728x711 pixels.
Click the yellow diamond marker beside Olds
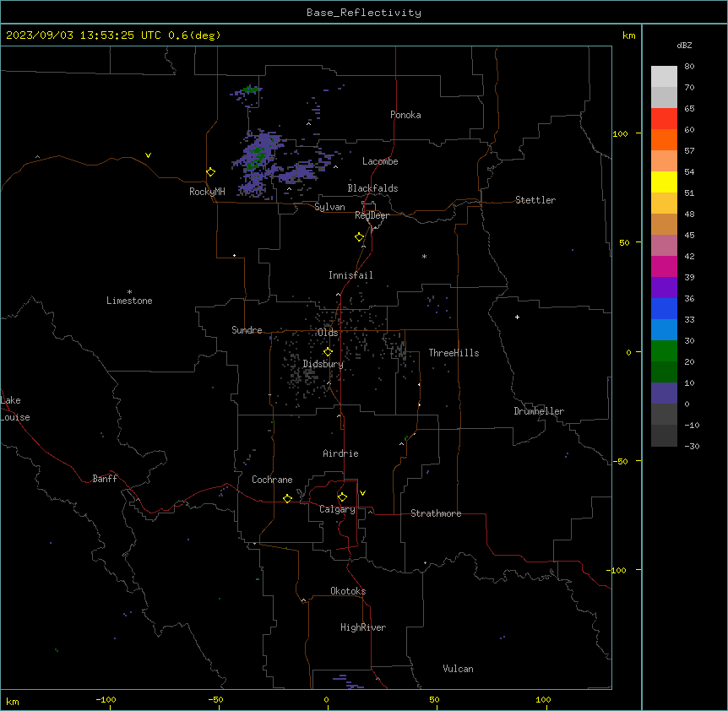[x=328, y=352]
